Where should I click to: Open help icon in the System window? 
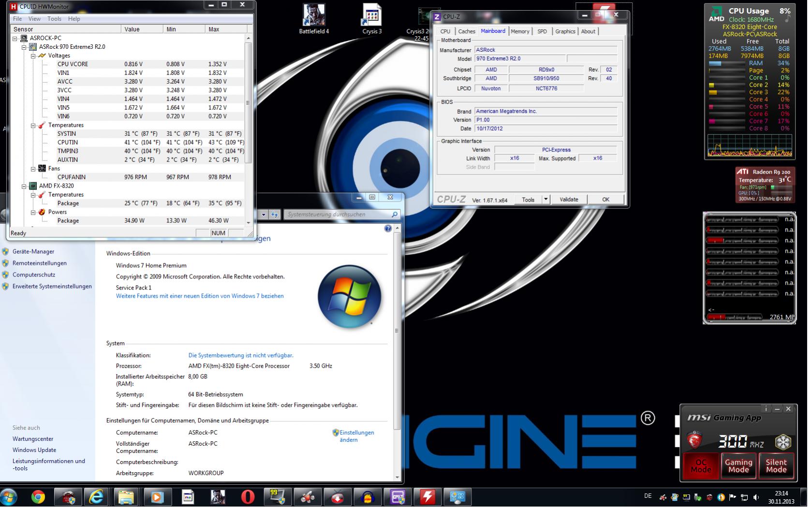click(x=388, y=229)
